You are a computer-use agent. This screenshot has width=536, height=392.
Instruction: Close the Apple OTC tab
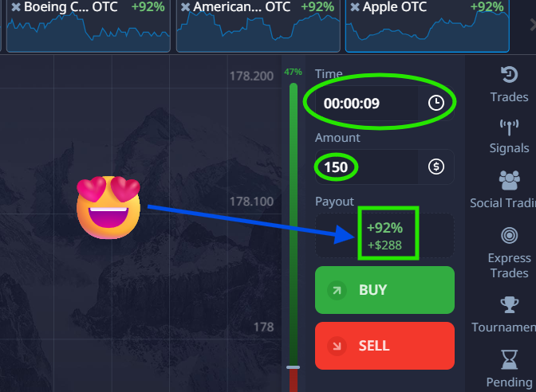[x=355, y=7]
